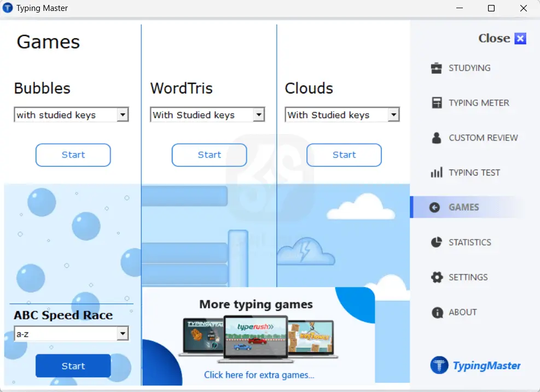
Task: Open STATISTICS via the pie chart icon
Action: tap(436, 242)
